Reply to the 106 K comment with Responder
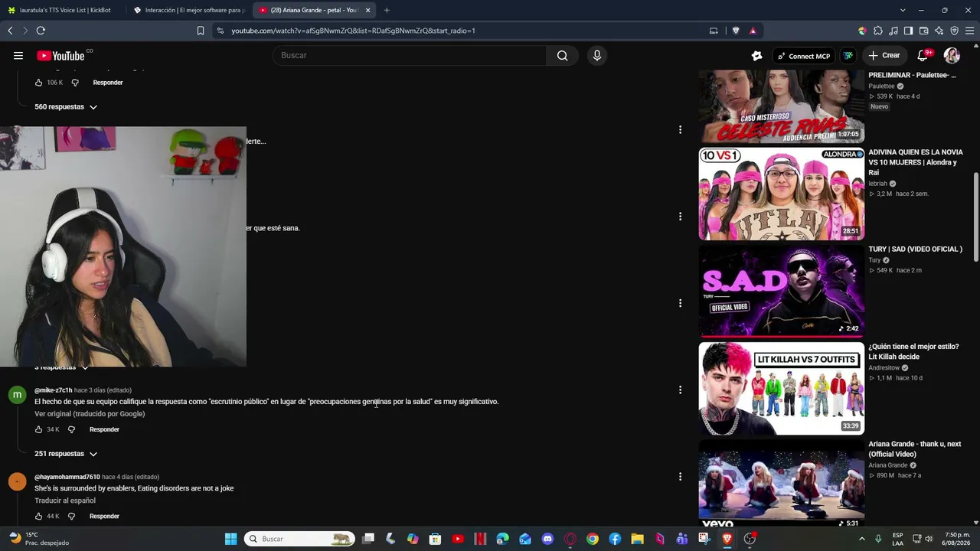This screenshot has width=980, height=551. pos(108,83)
